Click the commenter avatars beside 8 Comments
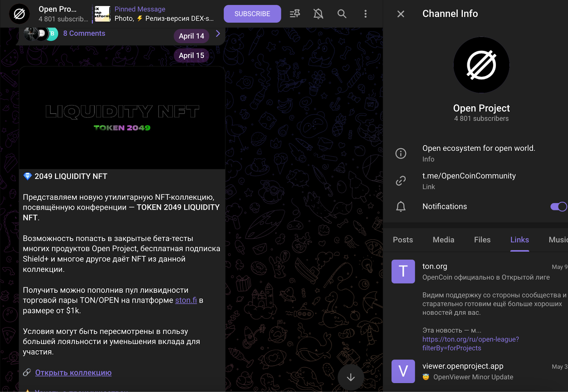 (41, 34)
